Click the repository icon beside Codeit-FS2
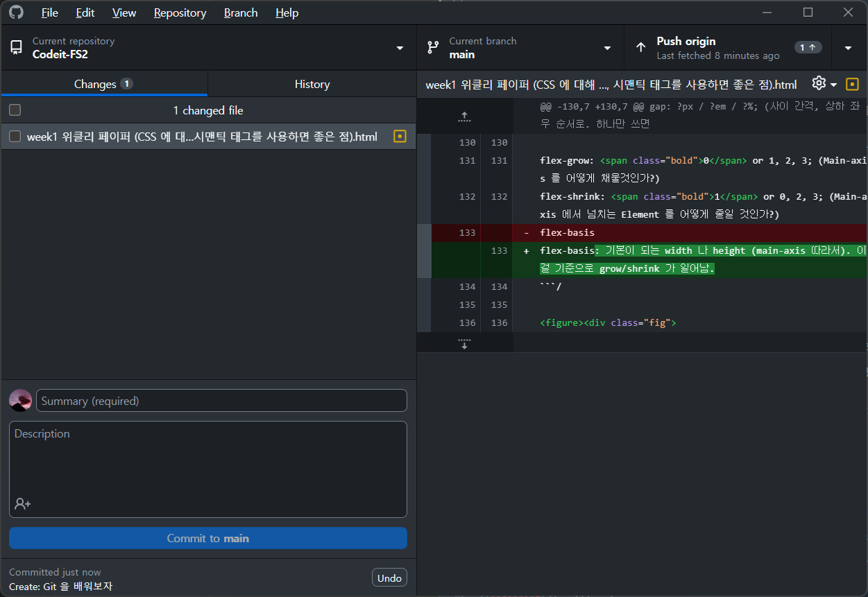This screenshot has width=868, height=597. click(17, 48)
